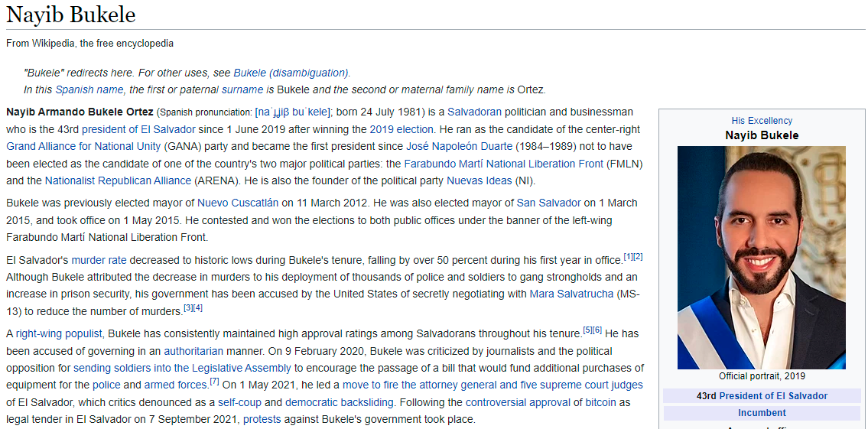
Task: Select 'Official portrait, 2019' caption
Action: pos(762,376)
